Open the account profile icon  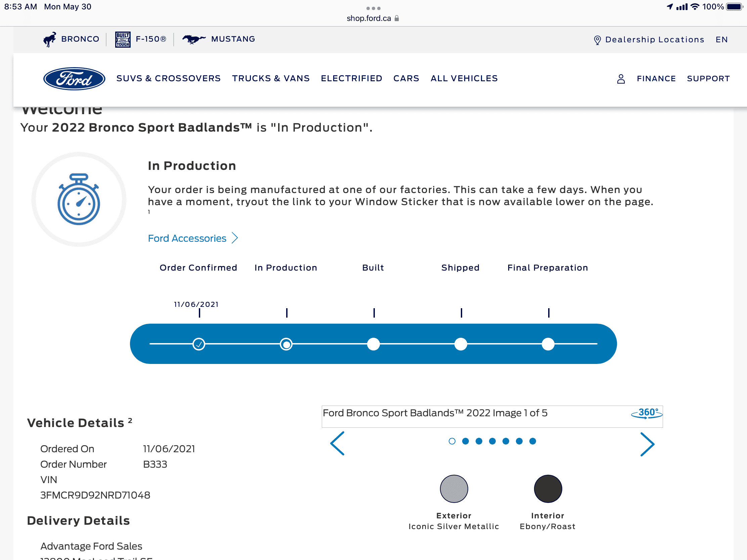(621, 79)
